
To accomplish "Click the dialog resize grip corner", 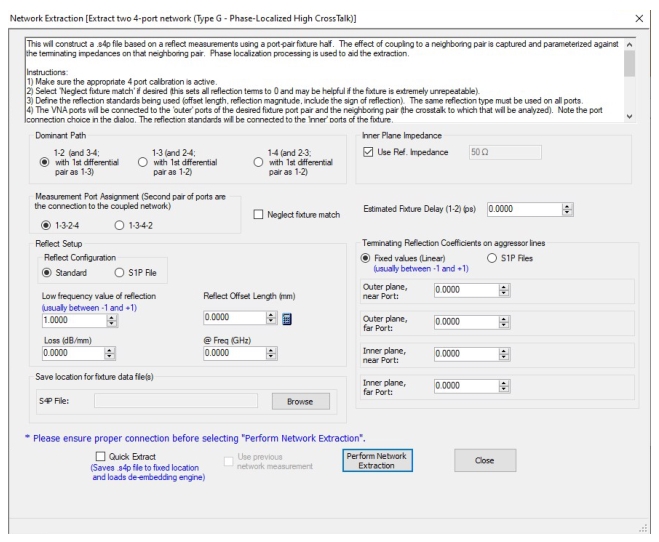I will pos(643,528).
